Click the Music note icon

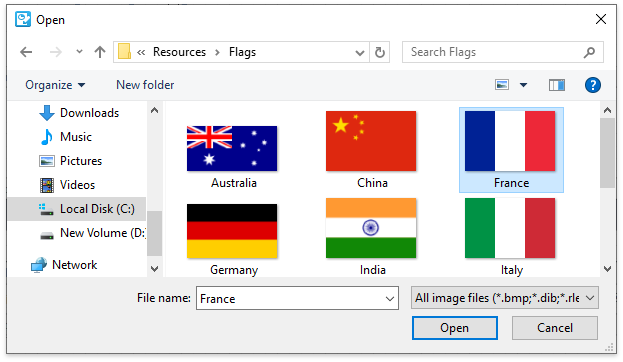(x=46, y=137)
